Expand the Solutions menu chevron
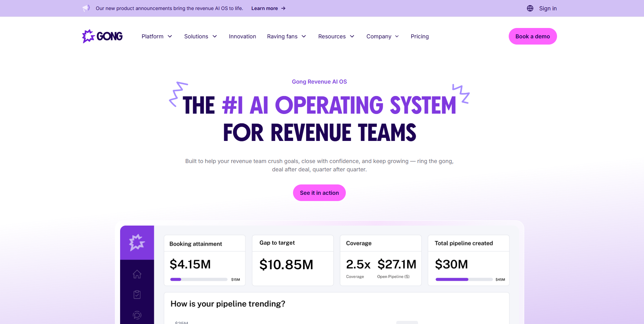Screen dimensions: 644x324 pos(215,36)
